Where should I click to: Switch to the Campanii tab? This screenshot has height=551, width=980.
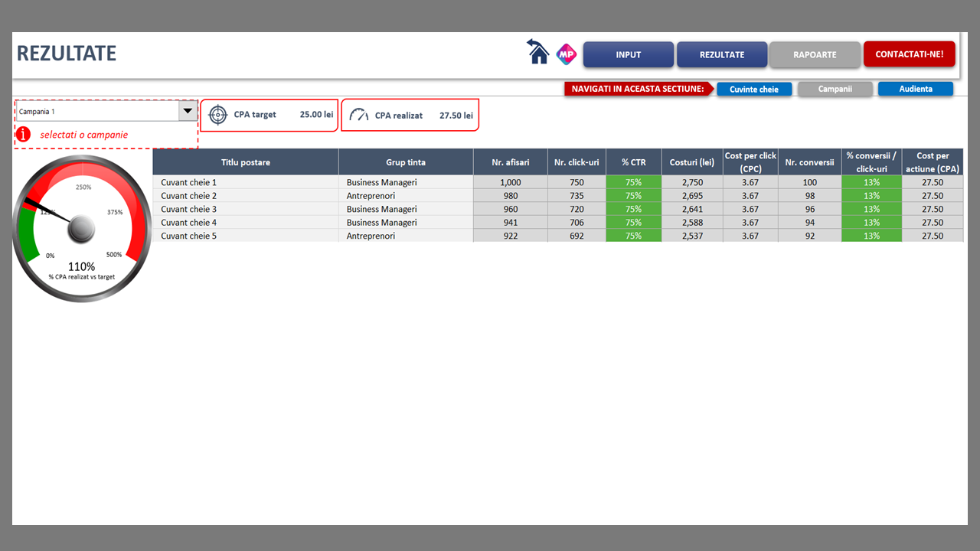[x=835, y=90]
